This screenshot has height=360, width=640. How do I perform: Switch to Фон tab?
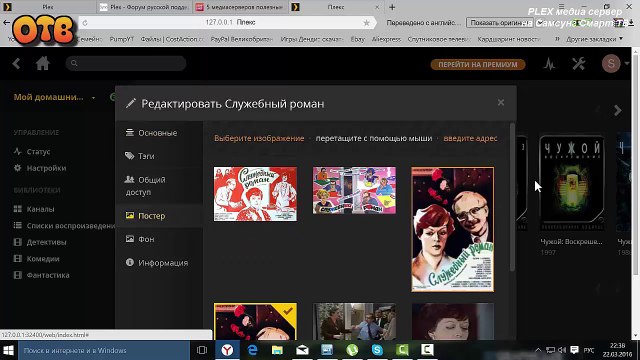pyautogui.click(x=159, y=239)
